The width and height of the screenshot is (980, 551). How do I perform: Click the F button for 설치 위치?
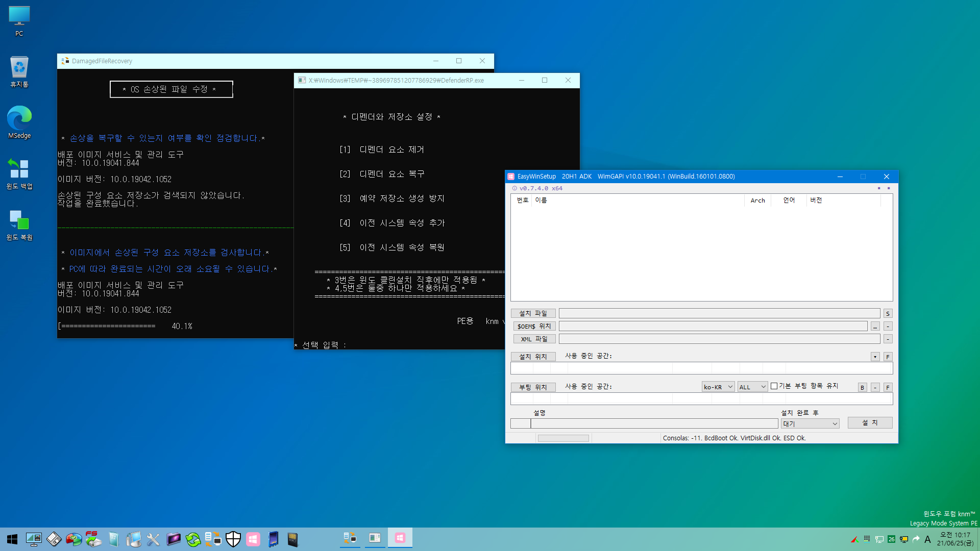[888, 357]
